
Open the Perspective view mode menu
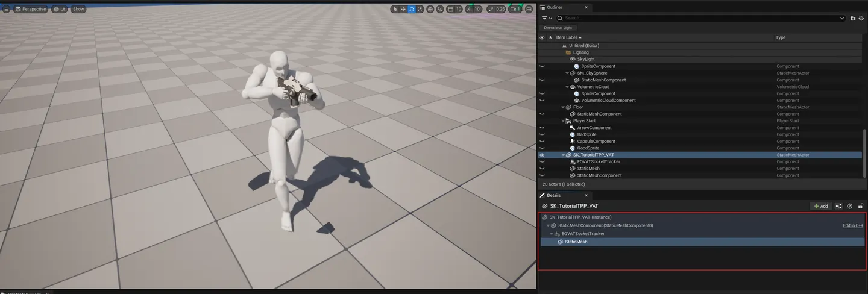coord(30,9)
